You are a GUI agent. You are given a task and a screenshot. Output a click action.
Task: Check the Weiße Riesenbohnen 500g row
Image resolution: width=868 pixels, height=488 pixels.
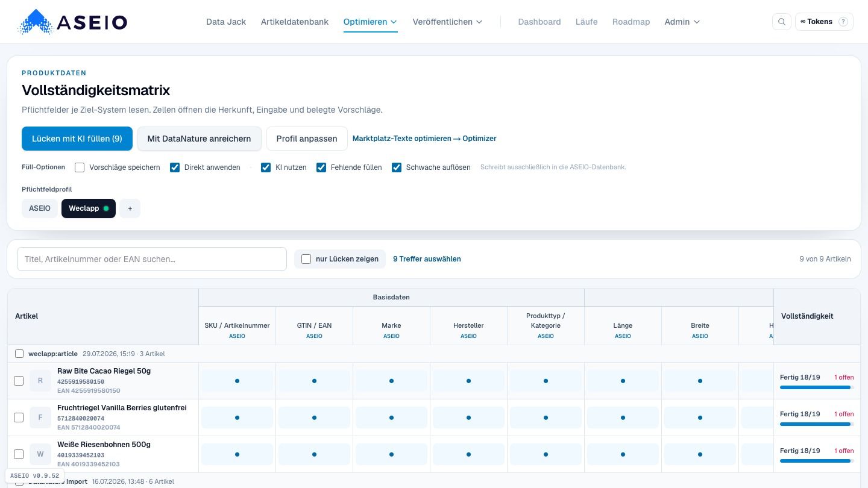pyautogui.click(x=19, y=454)
